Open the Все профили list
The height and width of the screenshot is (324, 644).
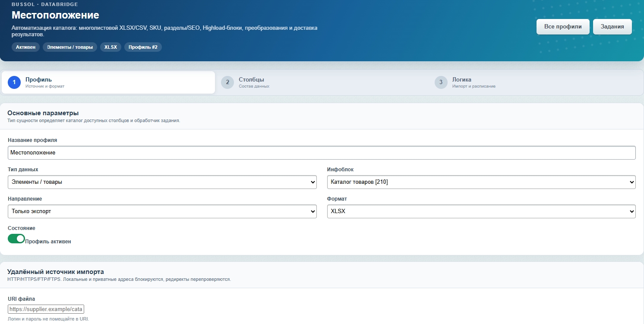click(563, 27)
